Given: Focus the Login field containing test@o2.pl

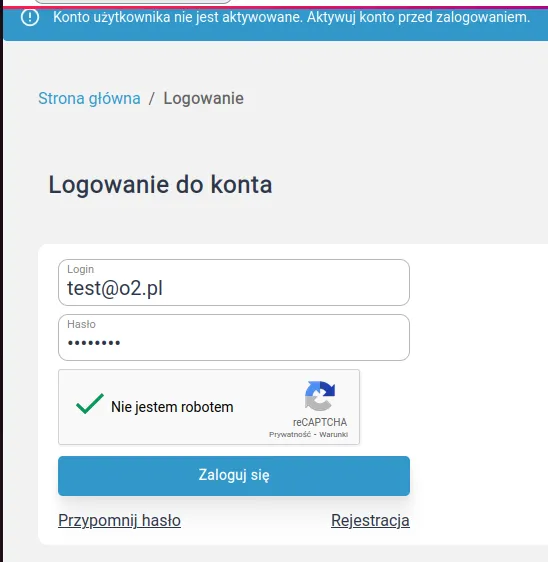Looking at the screenshot, I should 234,282.
